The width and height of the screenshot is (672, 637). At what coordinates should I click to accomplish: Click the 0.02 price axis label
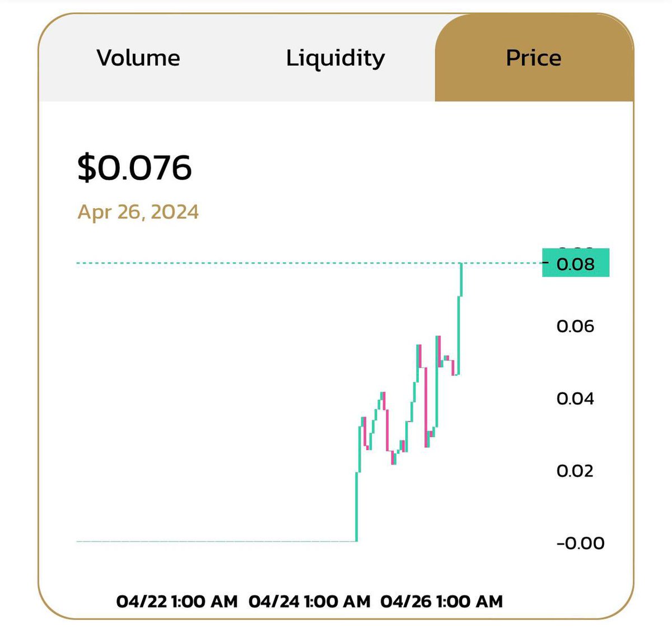(575, 471)
